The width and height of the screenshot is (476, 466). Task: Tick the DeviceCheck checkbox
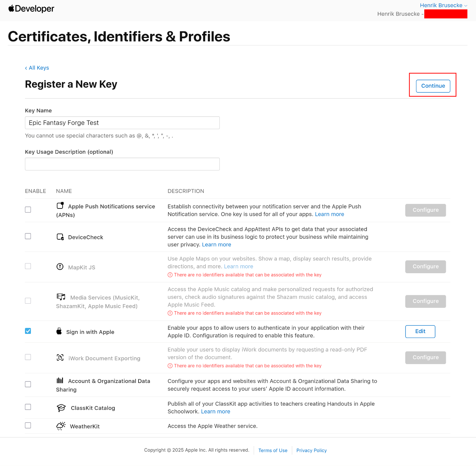(28, 236)
